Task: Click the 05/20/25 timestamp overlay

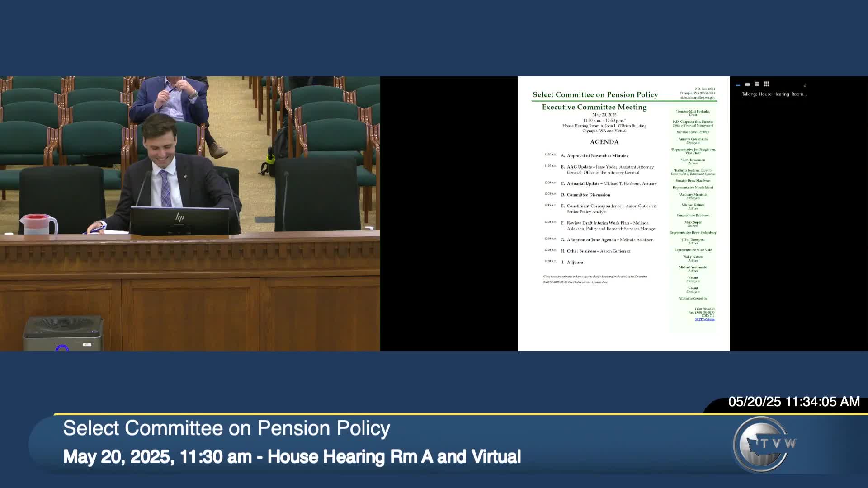Action: point(793,402)
